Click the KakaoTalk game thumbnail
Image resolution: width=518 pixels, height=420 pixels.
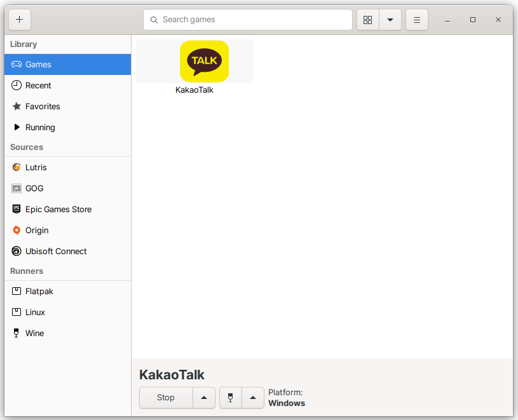pos(204,62)
